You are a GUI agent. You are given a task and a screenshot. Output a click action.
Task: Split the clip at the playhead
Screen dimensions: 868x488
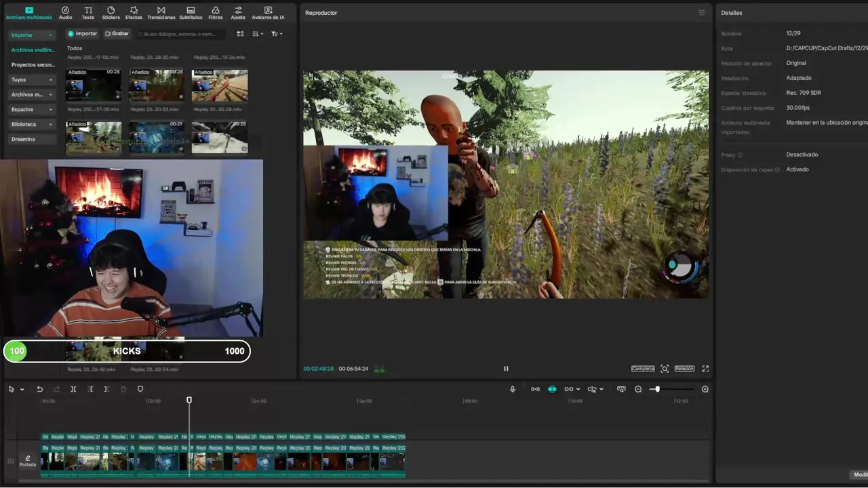tap(73, 389)
